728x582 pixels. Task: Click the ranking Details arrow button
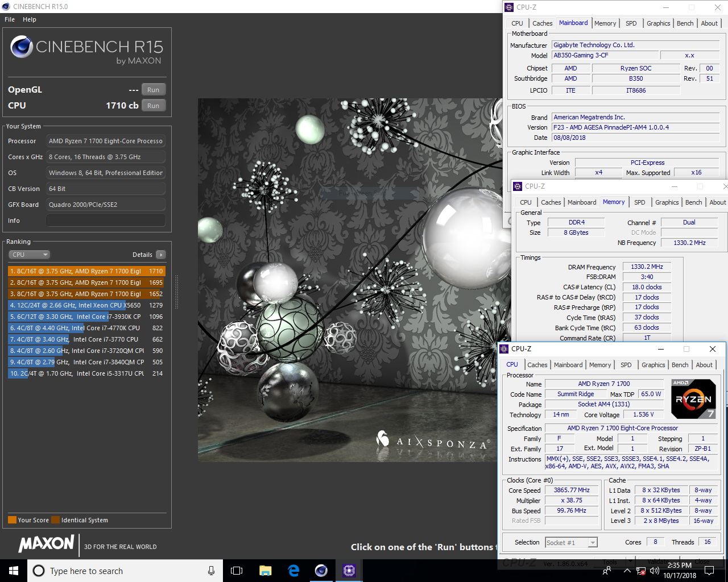(161, 255)
